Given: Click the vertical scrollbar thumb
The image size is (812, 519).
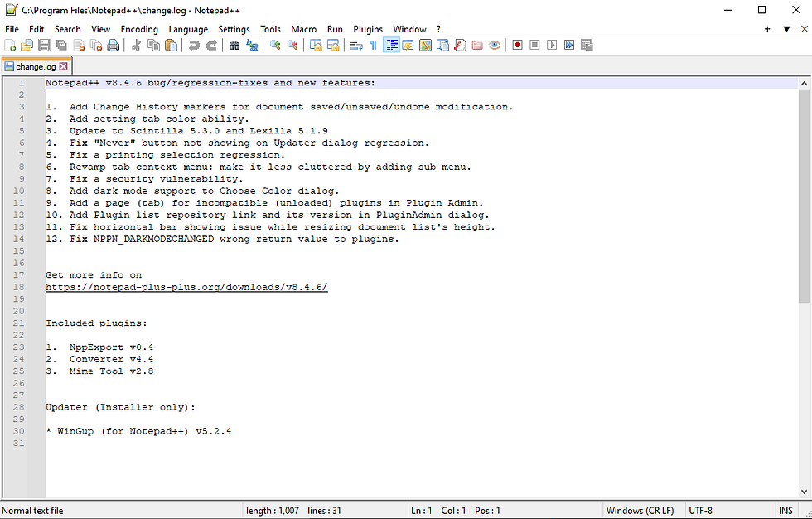Looking at the screenshot, I should tap(805, 196).
